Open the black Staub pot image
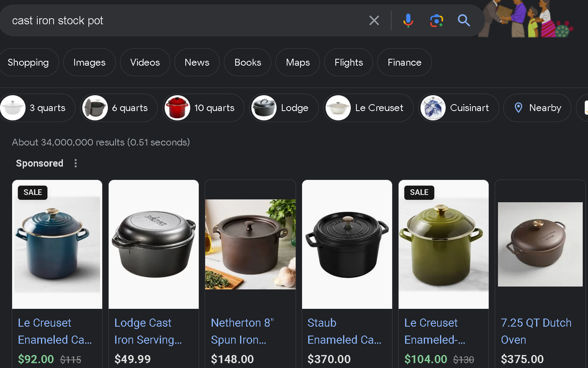Image resolution: width=588 pixels, height=368 pixels. click(x=347, y=244)
